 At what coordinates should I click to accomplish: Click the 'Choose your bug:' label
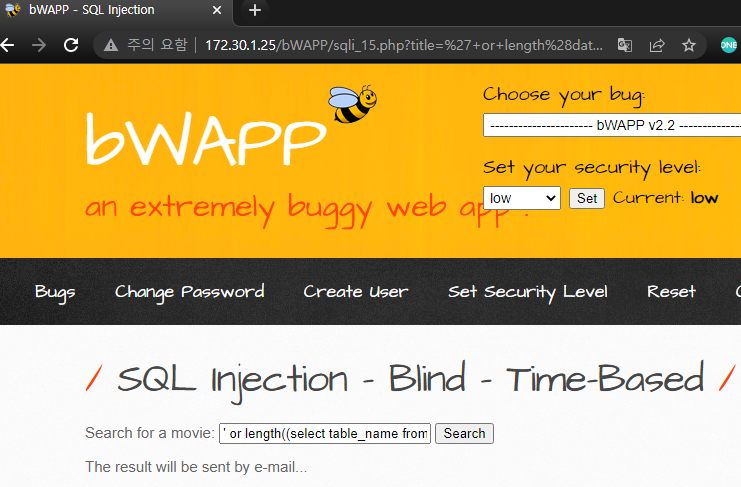[564, 96]
